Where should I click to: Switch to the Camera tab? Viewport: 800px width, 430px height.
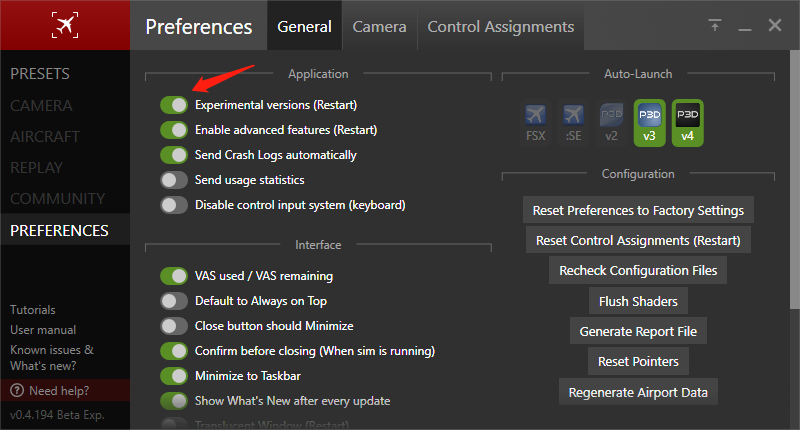pyautogui.click(x=379, y=27)
